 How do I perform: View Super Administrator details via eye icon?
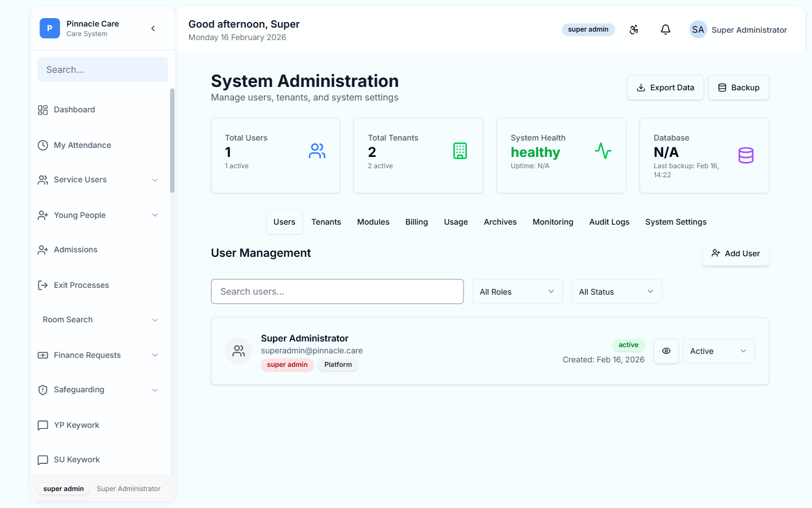click(666, 351)
